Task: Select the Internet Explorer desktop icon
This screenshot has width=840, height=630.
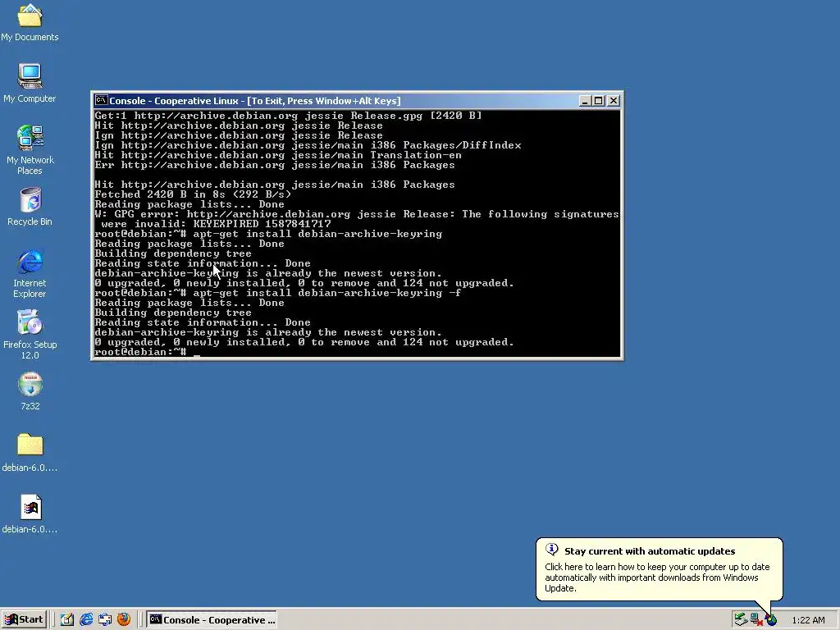Action: tap(30, 273)
